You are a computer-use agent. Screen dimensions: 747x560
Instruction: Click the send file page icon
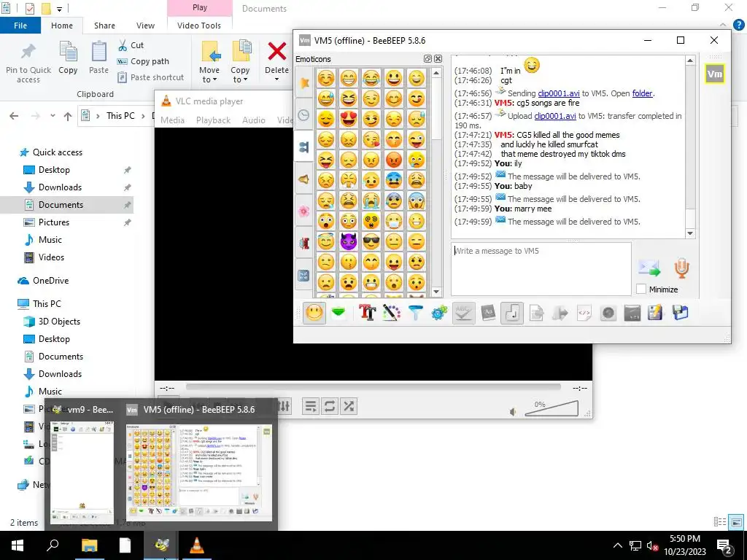pyautogui.click(x=536, y=314)
